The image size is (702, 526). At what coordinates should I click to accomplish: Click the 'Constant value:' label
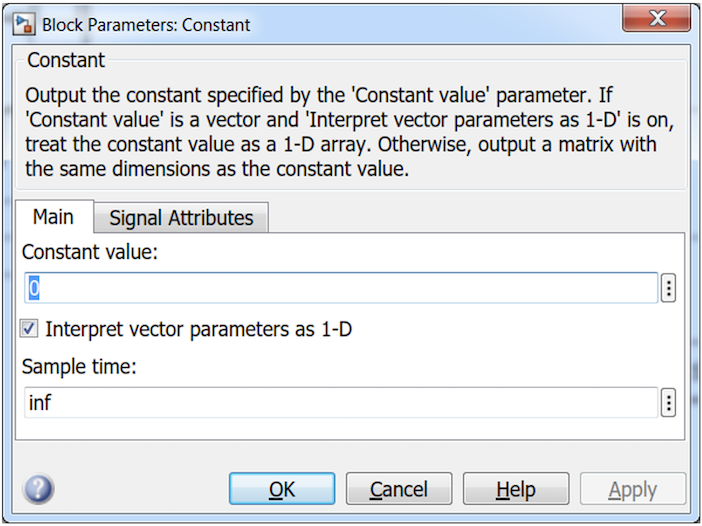(90, 252)
